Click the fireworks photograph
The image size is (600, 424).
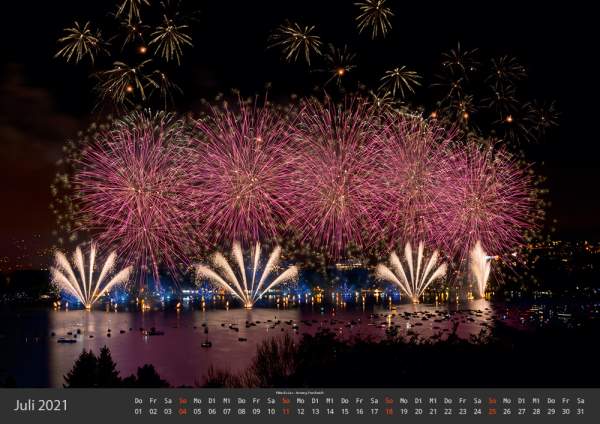[300, 194]
